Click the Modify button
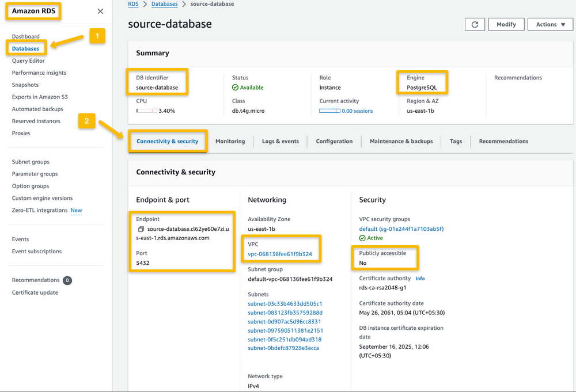576x392 pixels. pyautogui.click(x=506, y=24)
